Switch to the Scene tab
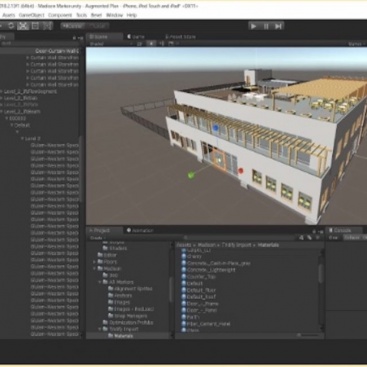This screenshot has height=367, width=367. click(104, 37)
